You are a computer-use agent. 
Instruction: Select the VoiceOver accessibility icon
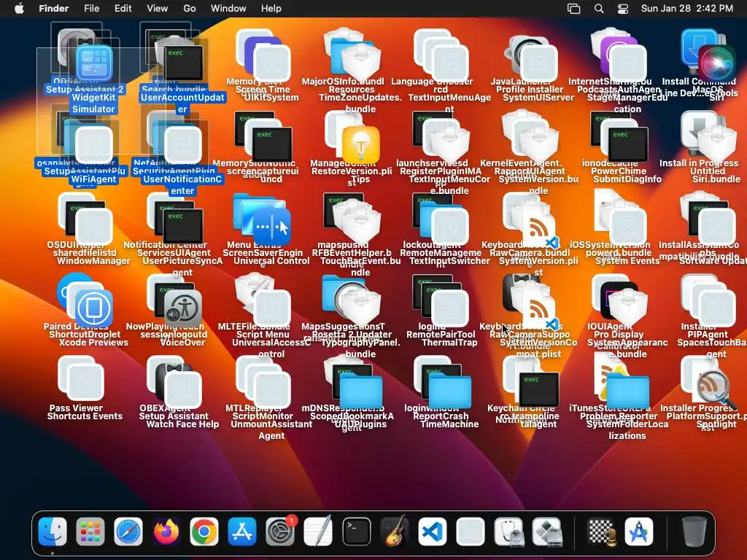point(183,308)
